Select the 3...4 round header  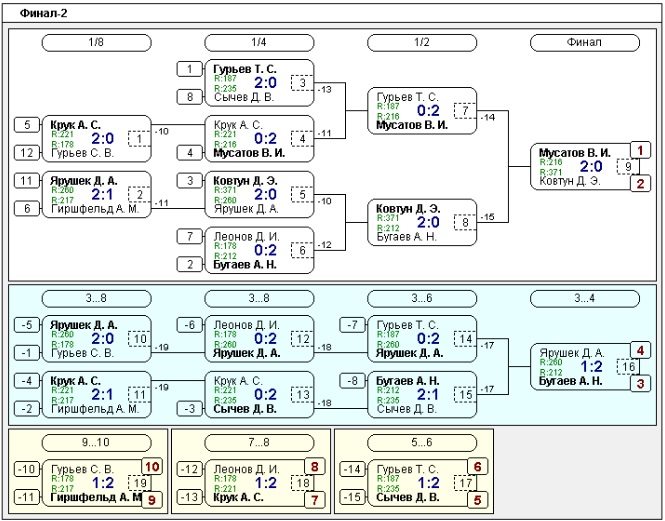[x=585, y=299]
